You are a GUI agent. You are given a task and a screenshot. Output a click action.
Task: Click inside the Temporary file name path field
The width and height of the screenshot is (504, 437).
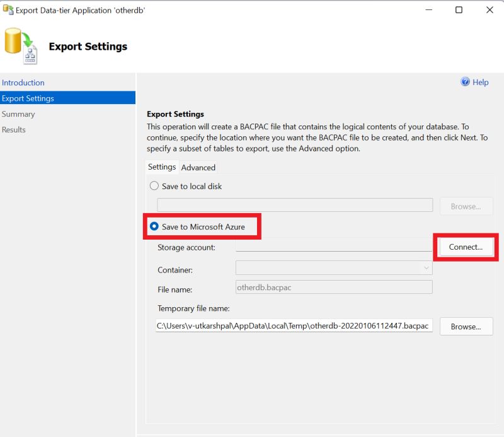pos(293,326)
